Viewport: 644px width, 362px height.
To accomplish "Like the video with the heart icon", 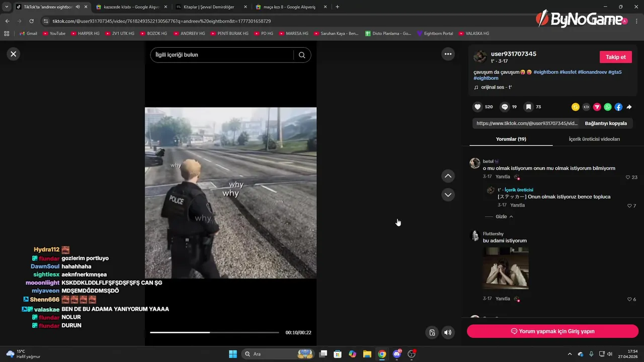I will (x=477, y=107).
